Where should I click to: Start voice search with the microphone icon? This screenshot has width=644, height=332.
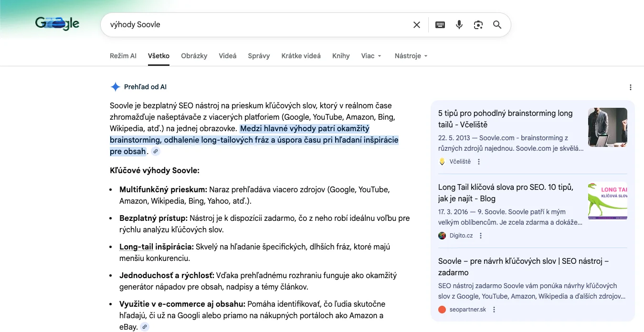pos(459,25)
